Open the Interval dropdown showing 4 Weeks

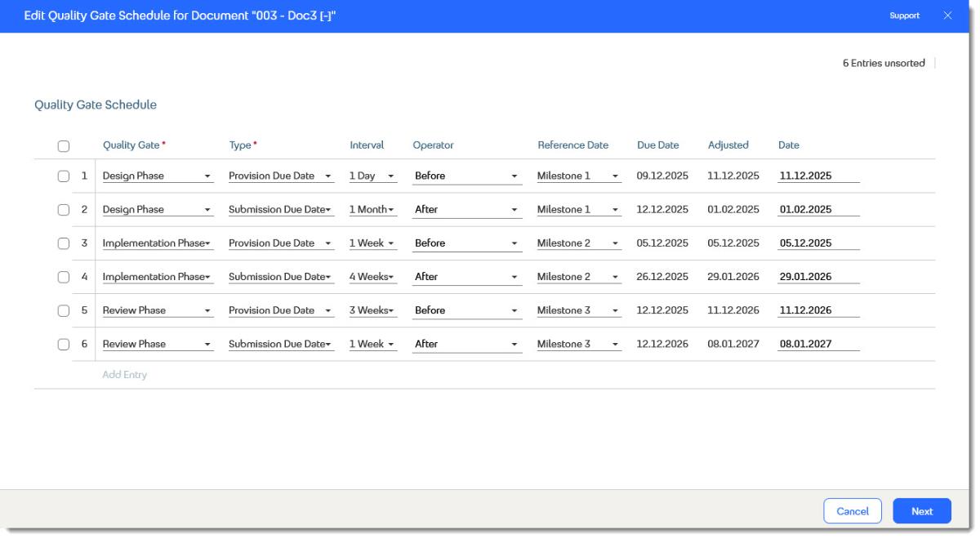point(372,277)
